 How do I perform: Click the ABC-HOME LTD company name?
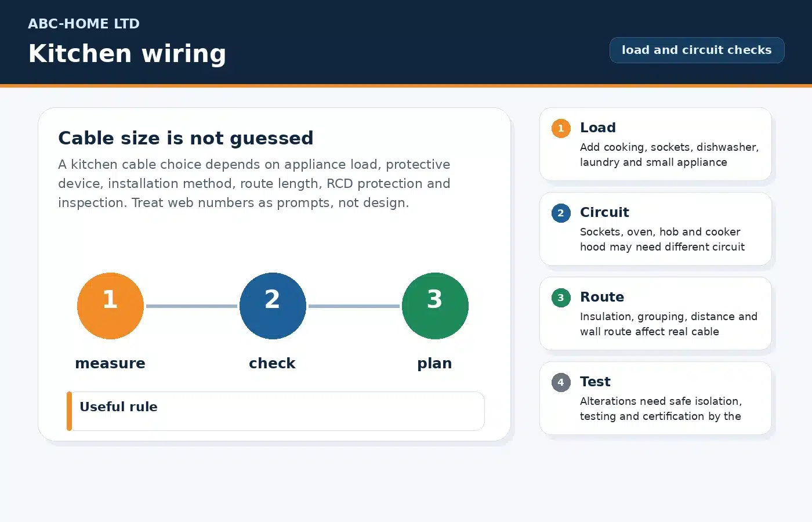point(84,24)
